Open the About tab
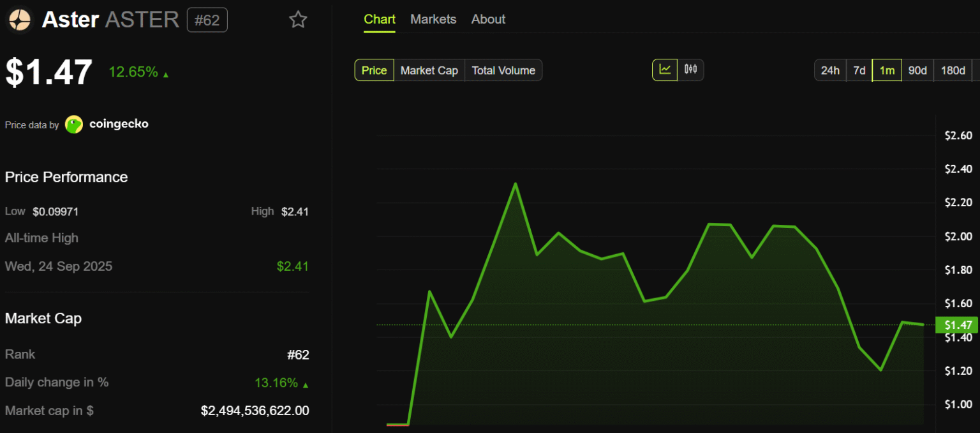 click(x=488, y=19)
